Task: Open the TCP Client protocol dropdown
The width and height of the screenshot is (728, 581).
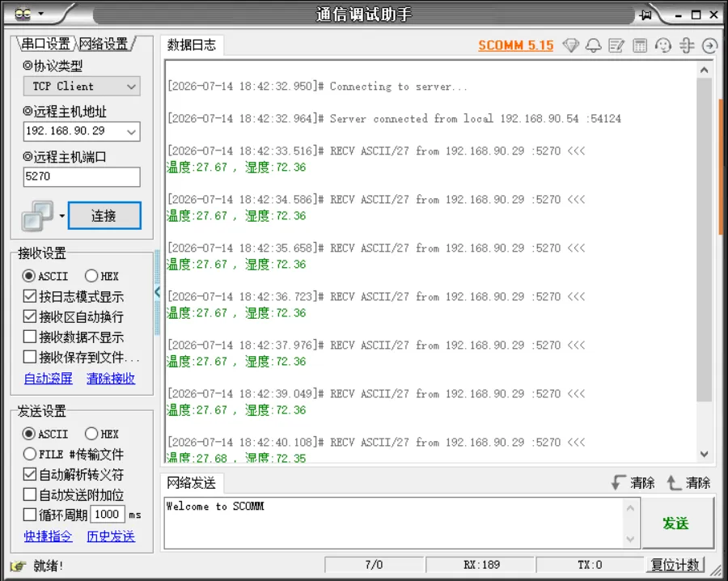Action: 82,87
